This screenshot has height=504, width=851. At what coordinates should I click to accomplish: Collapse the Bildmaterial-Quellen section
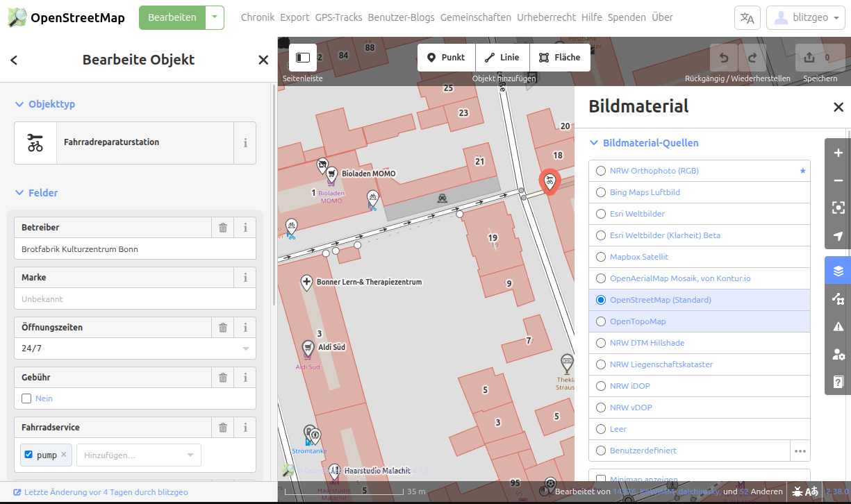point(594,143)
